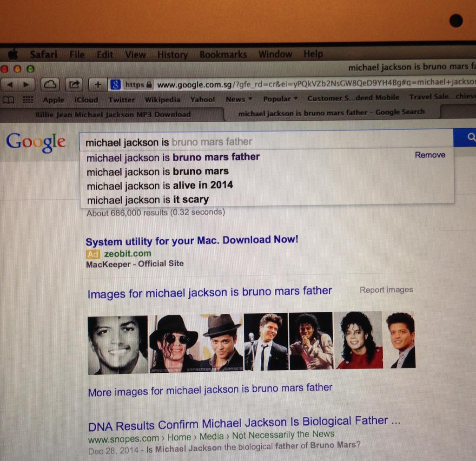The image size is (476, 461).
Task: Open the Share toolbar icon
Action: pos(74,85)
